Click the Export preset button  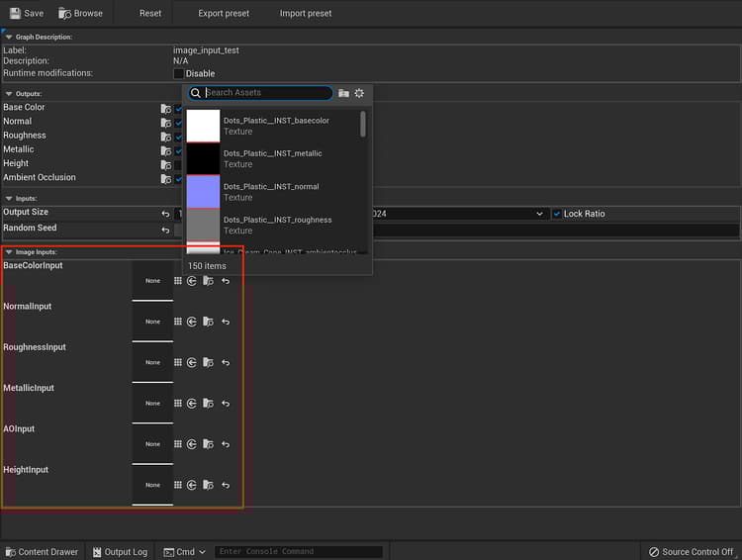pos(224,14)
